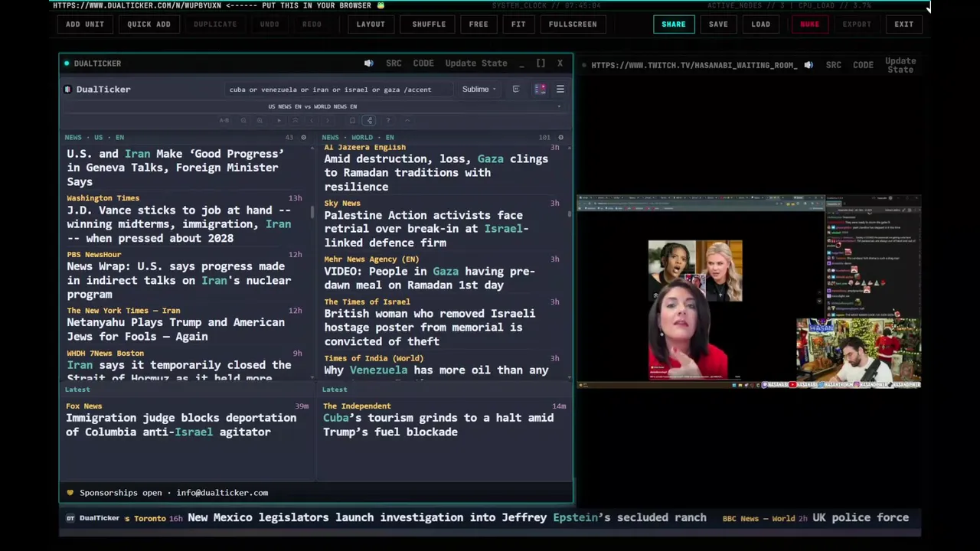Click the bookmark icon in ticker toolbar

pyautogui.click(x=352, y=120)
